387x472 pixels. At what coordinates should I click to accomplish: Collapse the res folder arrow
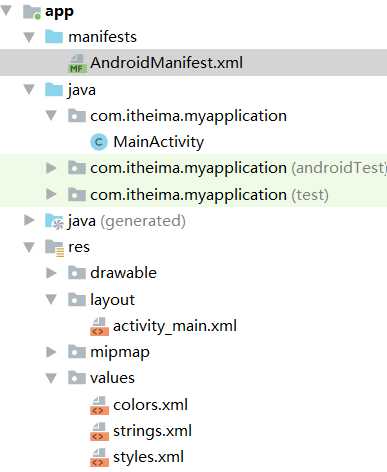click(29, 247)
